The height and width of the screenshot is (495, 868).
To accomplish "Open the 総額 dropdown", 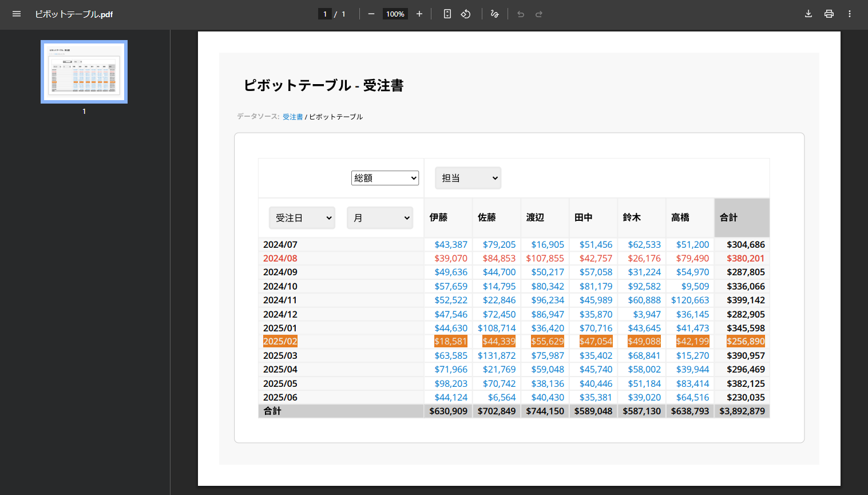I will pos(385,178).
